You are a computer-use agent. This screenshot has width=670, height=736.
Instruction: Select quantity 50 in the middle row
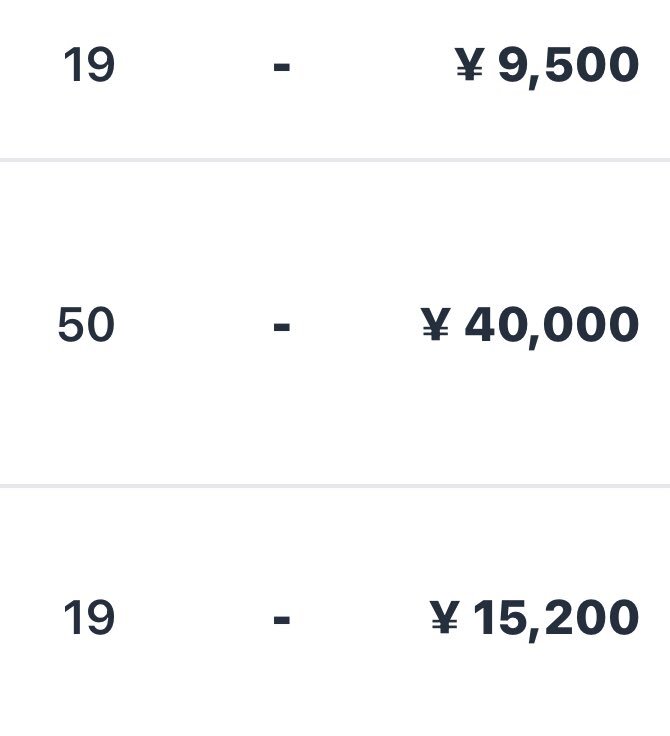(86, 324)
